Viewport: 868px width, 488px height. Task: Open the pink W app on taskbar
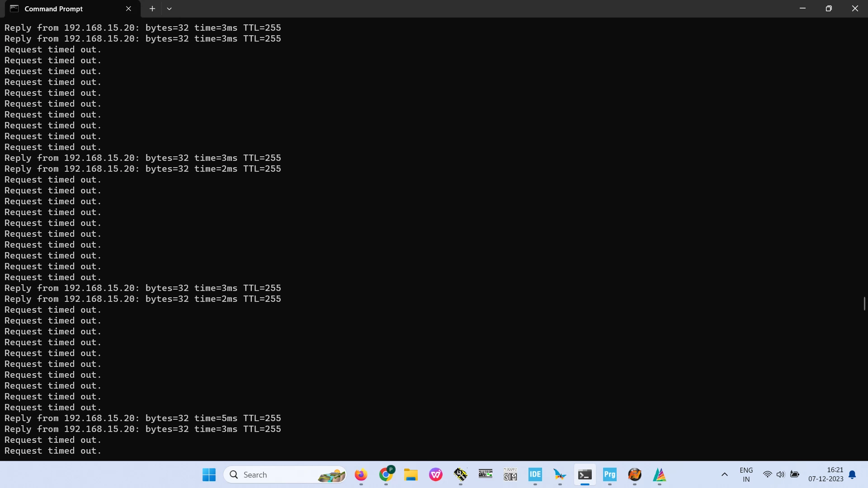click(x=436, y=474)
